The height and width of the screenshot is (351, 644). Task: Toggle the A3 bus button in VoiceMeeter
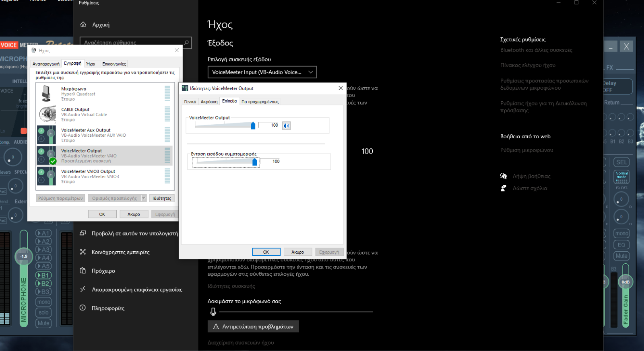coord(43,250)
